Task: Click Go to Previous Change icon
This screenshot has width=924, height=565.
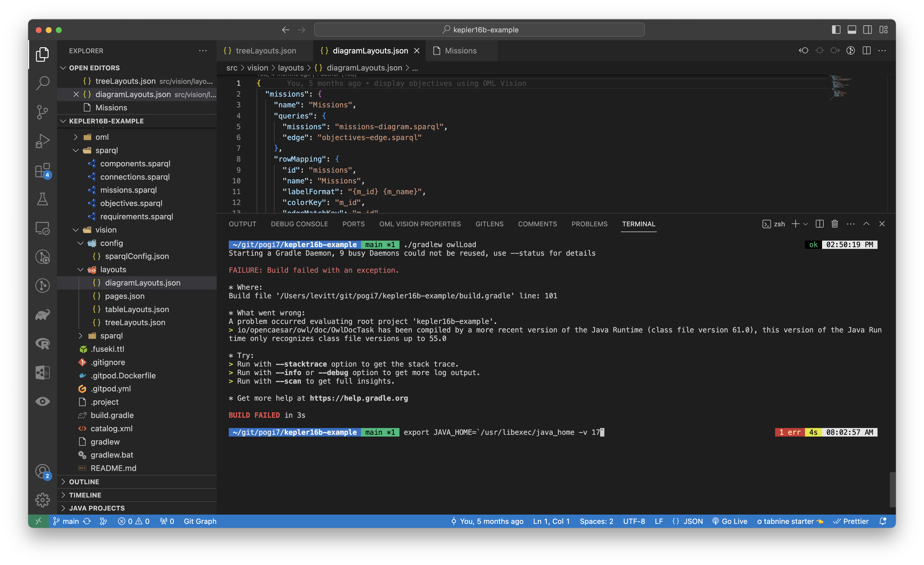Action: [x=804, y=51]
